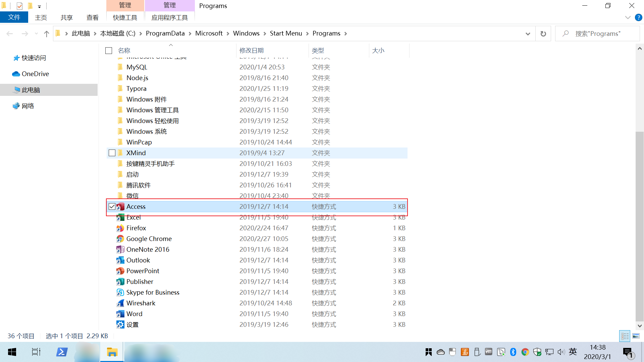Screen dimensions: 644x362
Task: Click the Word shortcut icon
Action: pos(120,314)
